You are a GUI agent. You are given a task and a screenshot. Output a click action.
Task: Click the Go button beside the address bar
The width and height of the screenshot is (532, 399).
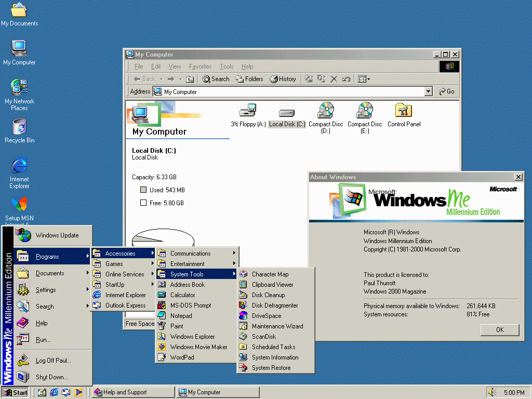click(446, 91)
